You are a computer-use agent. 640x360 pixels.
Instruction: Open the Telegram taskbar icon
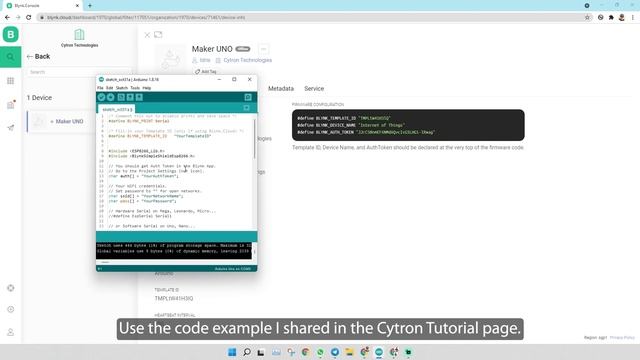(335, 352)
